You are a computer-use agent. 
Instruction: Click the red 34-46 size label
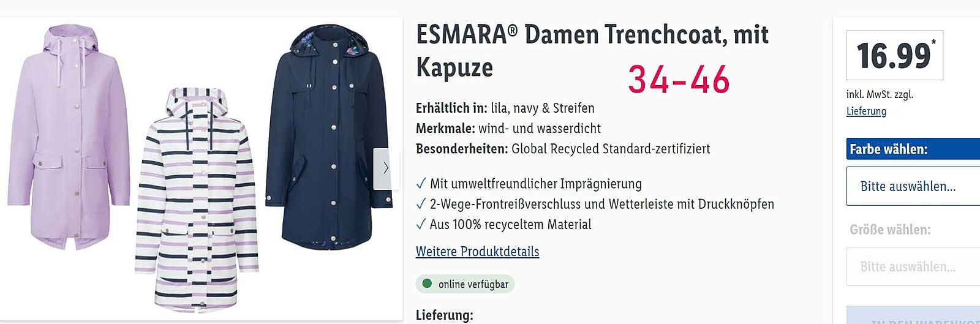click(x=679, y=80)
